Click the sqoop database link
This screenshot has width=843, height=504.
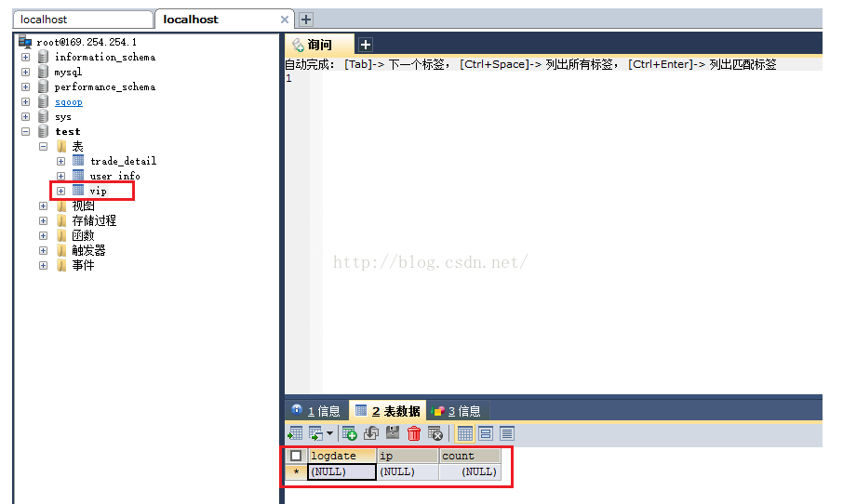(x=68, y=101)
